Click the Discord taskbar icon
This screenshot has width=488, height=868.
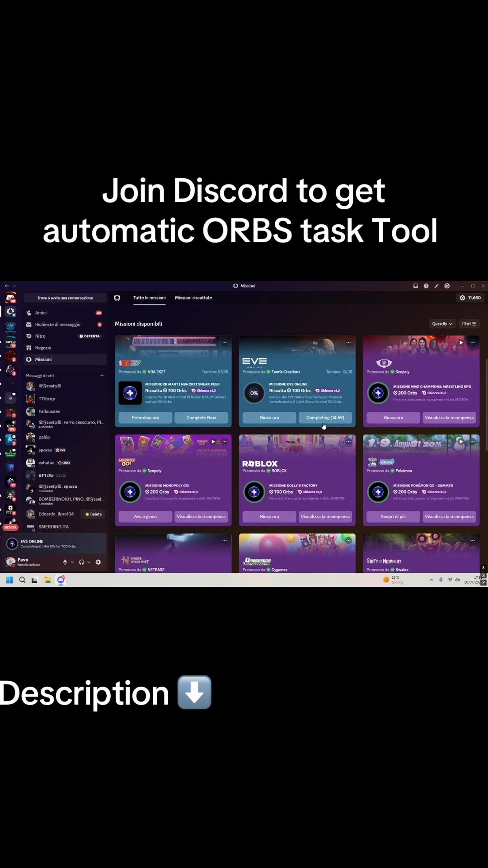(61, 580)
